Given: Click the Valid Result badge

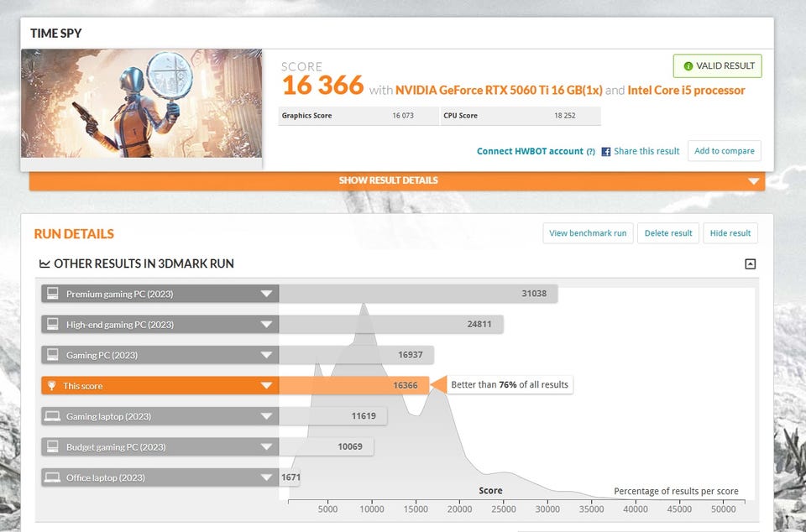Looking at the screenshot, I should (718, 66).
